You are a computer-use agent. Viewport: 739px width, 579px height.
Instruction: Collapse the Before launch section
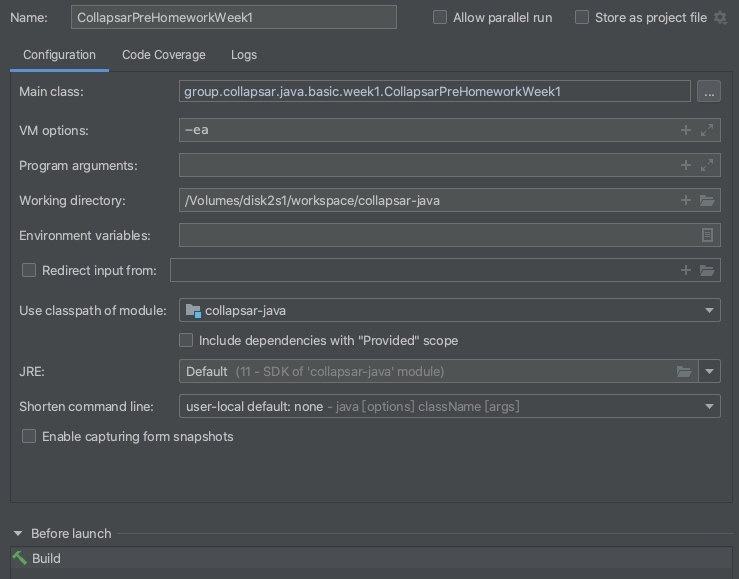pyautogui.click(x=17, y=533)
